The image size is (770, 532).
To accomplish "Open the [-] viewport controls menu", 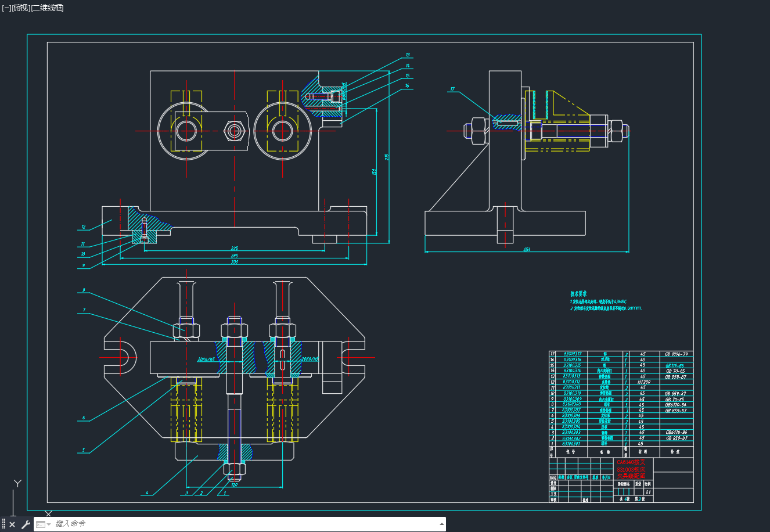I will click(6, 8).
